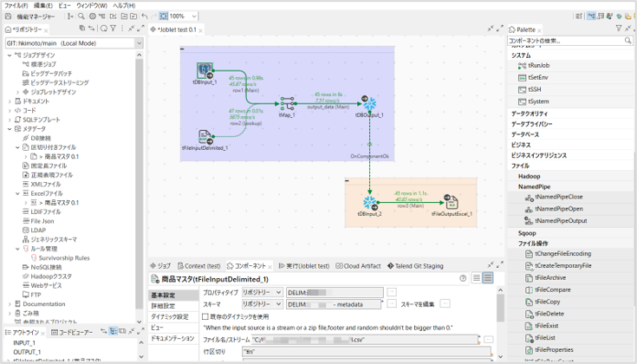Image resolution: width=637 pixels, height=364 pixels.
Task: Open the zoom 100% dropdown
Action: click(x=194, y=16)
